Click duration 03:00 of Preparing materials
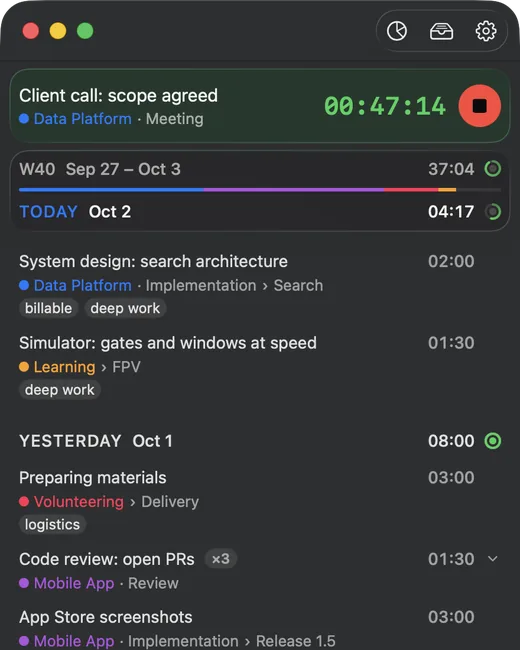The width and height of the screenshot is (520, 650). pyautogui.click(x=451, y=478)
